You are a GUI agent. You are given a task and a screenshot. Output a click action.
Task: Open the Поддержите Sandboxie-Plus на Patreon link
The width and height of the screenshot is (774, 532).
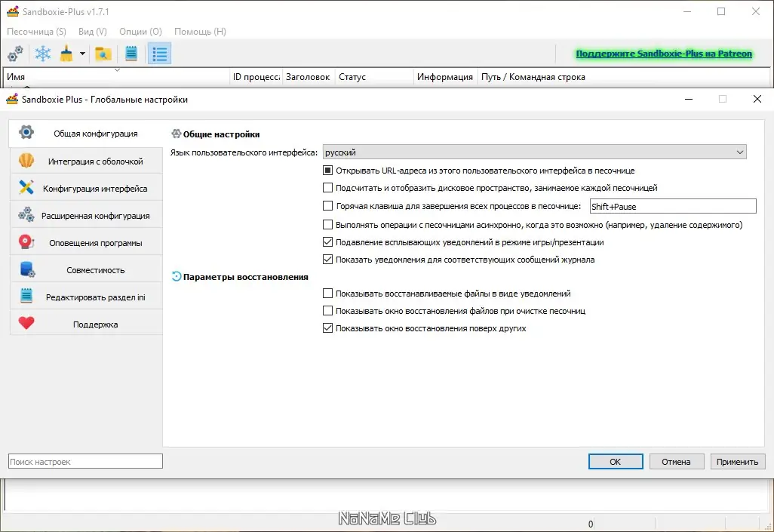pos(664,54)
